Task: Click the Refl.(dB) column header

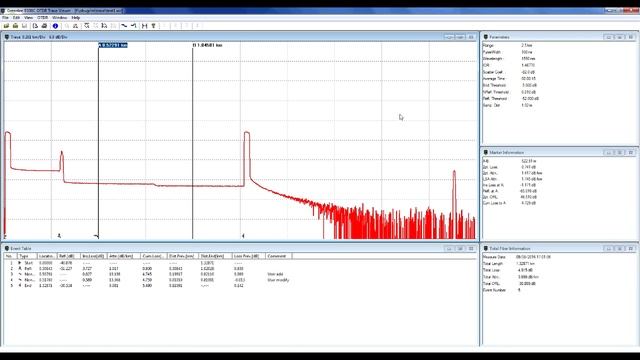Action: (68, 256)
